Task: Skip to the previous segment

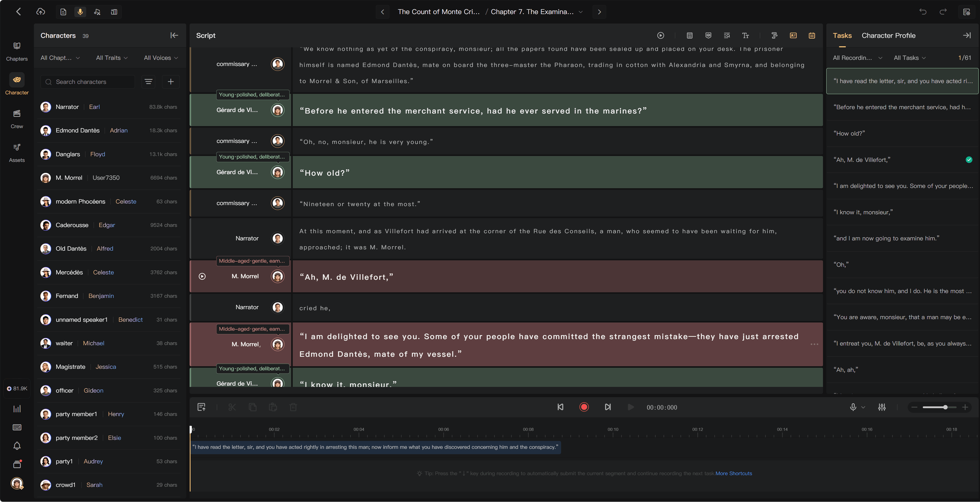Action: (x=560, y=407)
